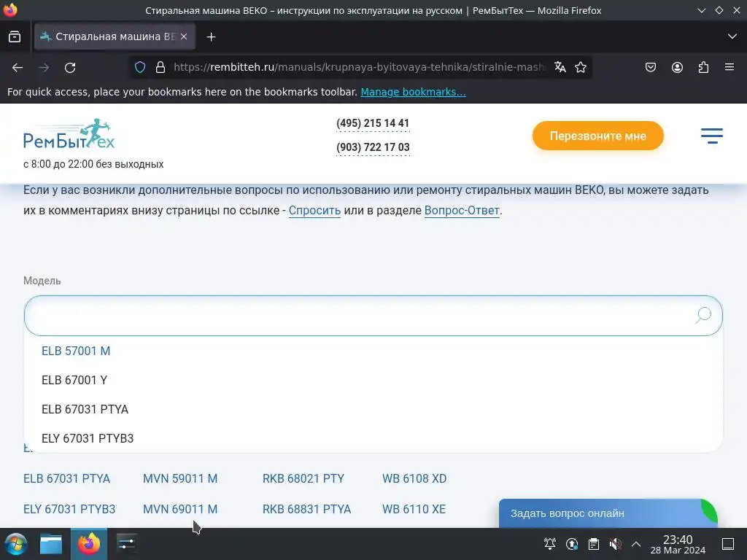Open the clipboard tray icon
Image resolution: width=747 pixels, height=560 pixels.
coord(594,544)
